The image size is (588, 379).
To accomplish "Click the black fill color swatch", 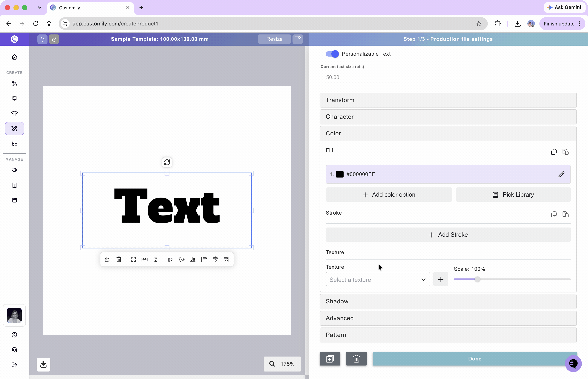I will pos(339,174).
